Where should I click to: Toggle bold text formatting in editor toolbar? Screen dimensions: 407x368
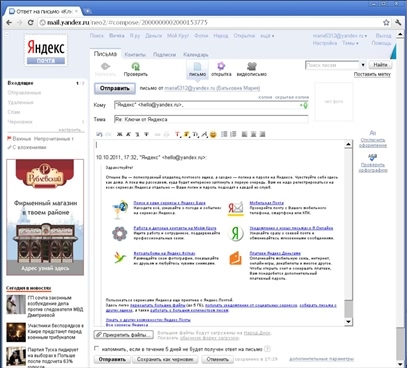click(119, 134)
